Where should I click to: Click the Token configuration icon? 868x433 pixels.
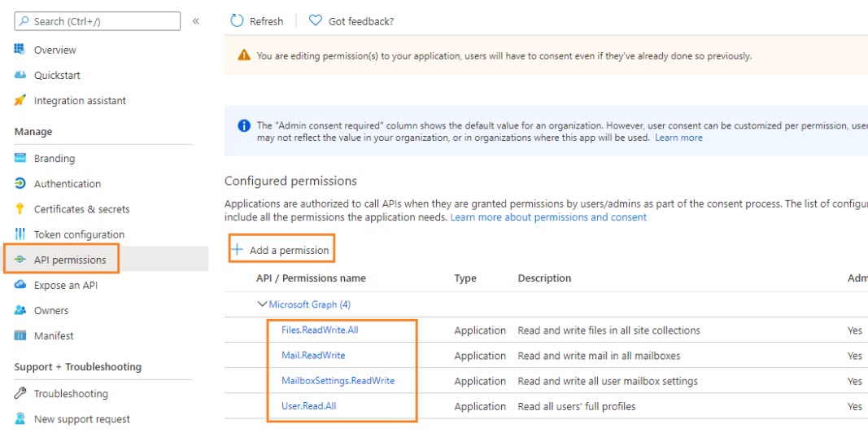[x=20, y=234]
